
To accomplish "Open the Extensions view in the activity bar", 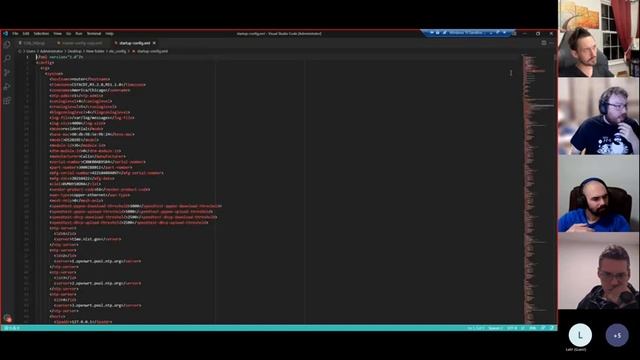I will tap(7, 100).
